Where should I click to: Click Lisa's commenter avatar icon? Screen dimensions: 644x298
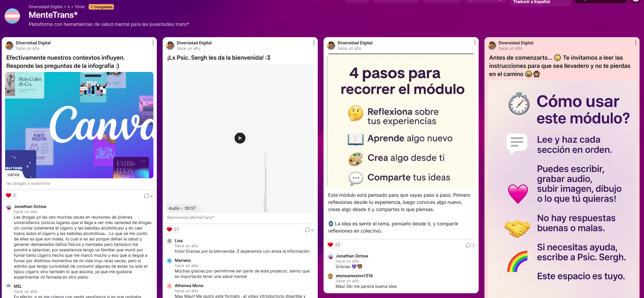coord(169,241)
